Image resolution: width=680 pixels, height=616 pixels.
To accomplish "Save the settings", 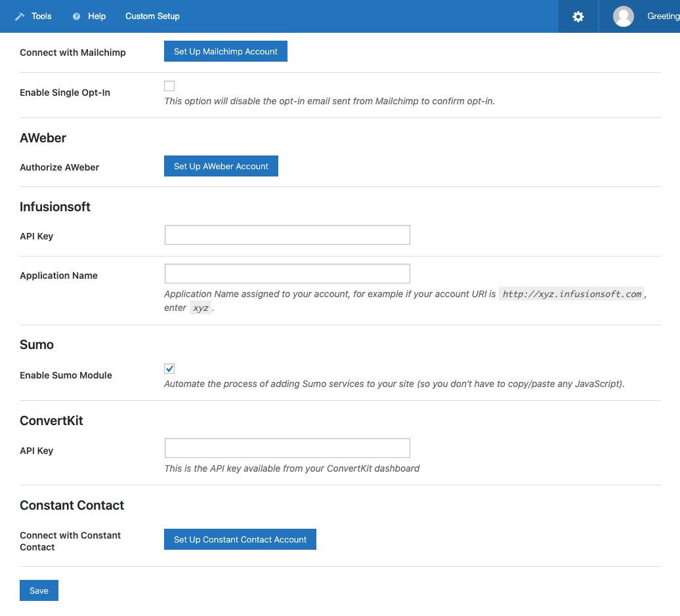I will pyautogui.click(x=38, y=590).
